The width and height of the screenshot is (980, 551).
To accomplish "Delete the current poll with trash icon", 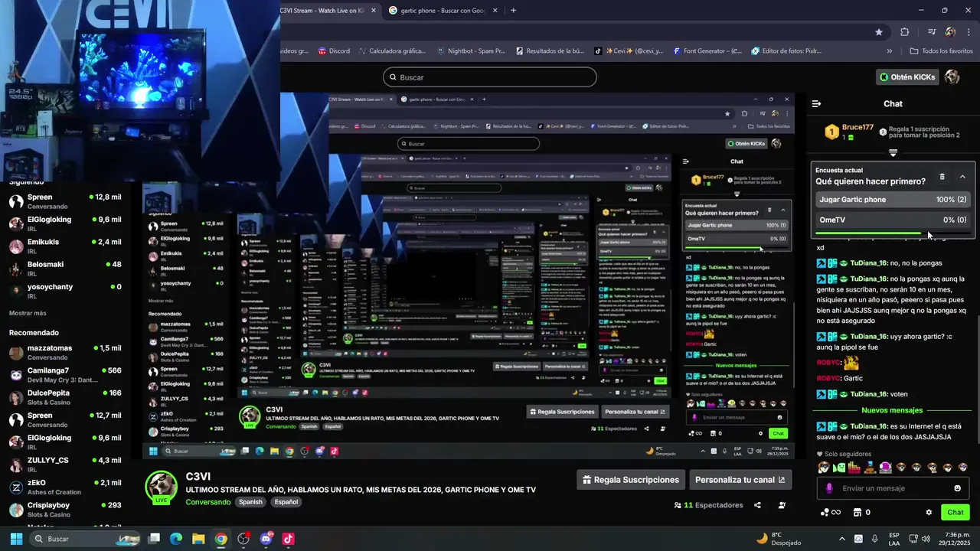I will pyautogui.click(x=942, y=177).
